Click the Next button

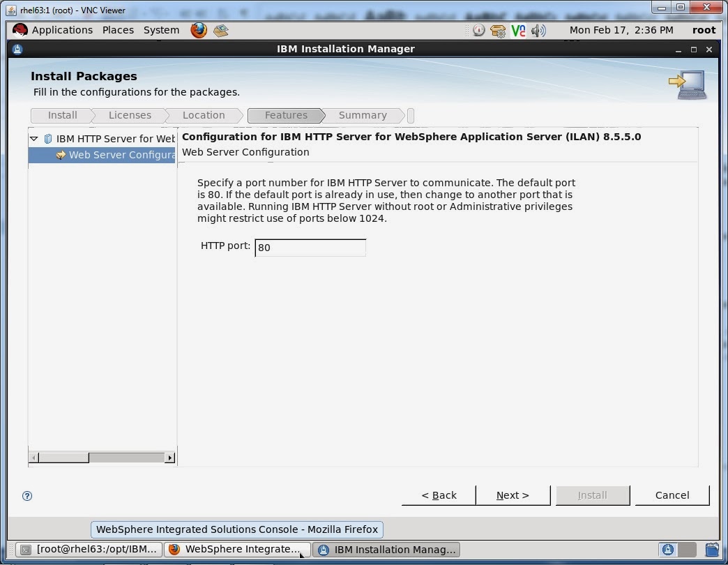[x=513, y=495]
